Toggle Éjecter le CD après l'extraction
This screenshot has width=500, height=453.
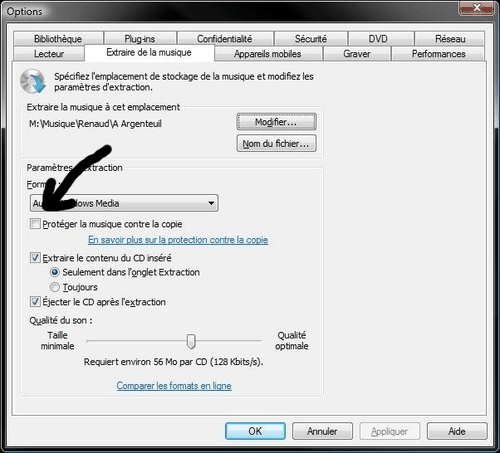click(x=35, y=302)
